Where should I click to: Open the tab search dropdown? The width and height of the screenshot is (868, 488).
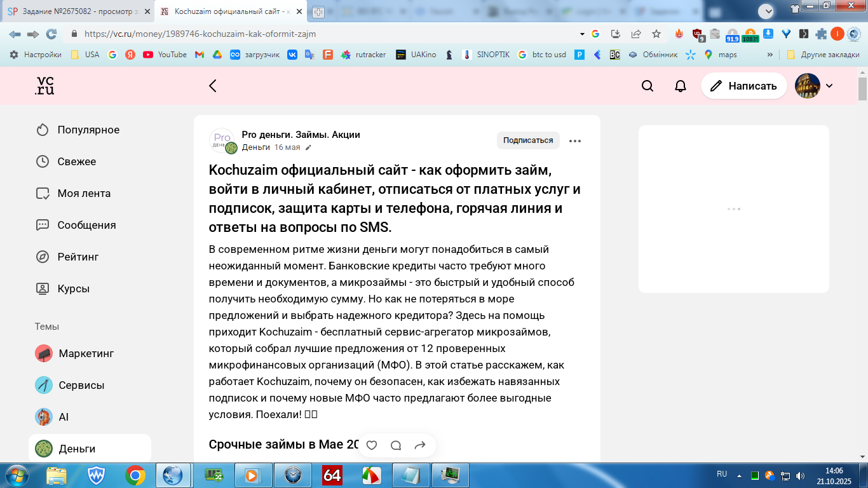click(767, 11)
